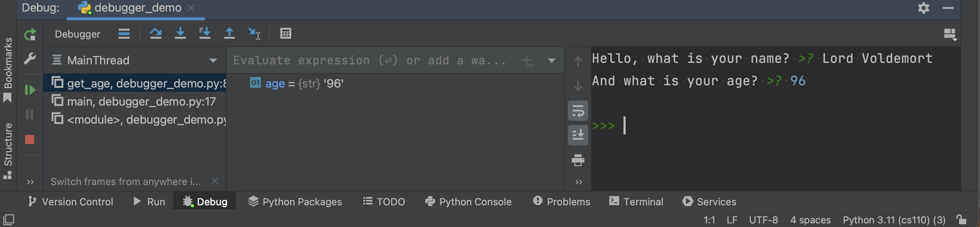Print the console output
This screenshot has height=227, width=980.
578,160
